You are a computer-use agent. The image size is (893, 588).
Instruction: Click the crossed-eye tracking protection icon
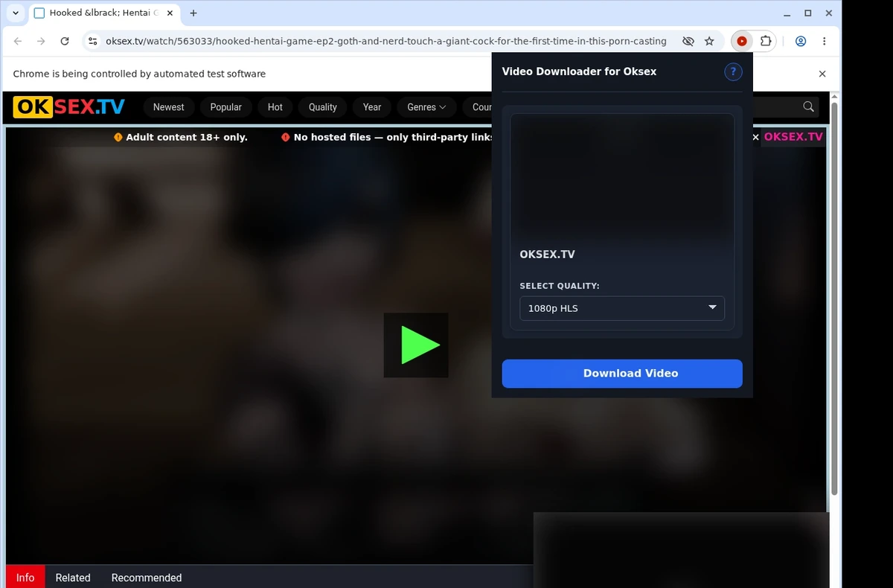point(688,42)
